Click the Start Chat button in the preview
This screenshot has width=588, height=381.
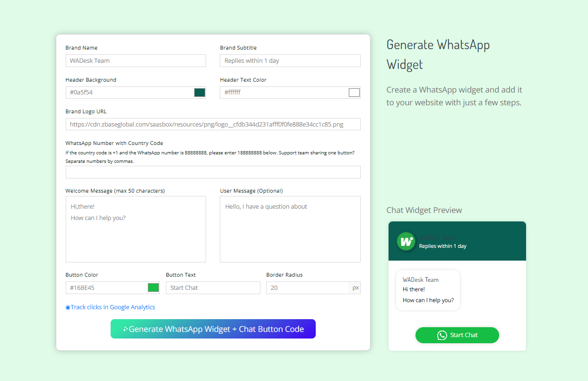tap(457, 335)
